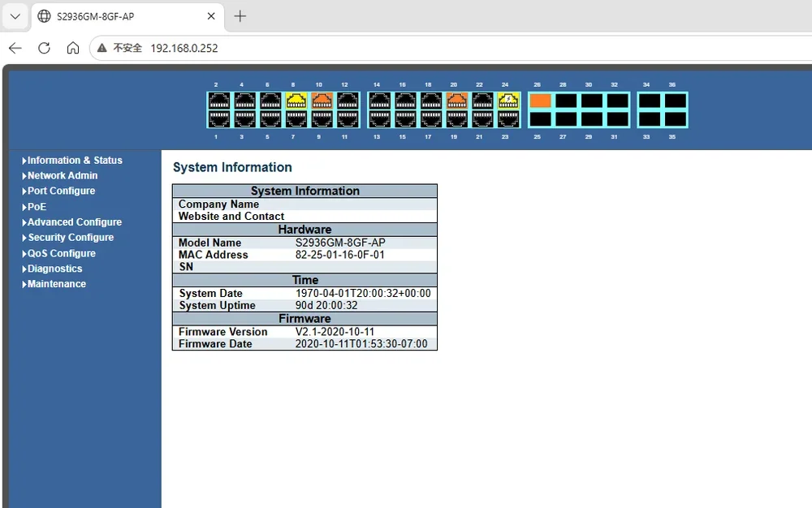
Task: Select SFP port 34
Action: [650, 101]
